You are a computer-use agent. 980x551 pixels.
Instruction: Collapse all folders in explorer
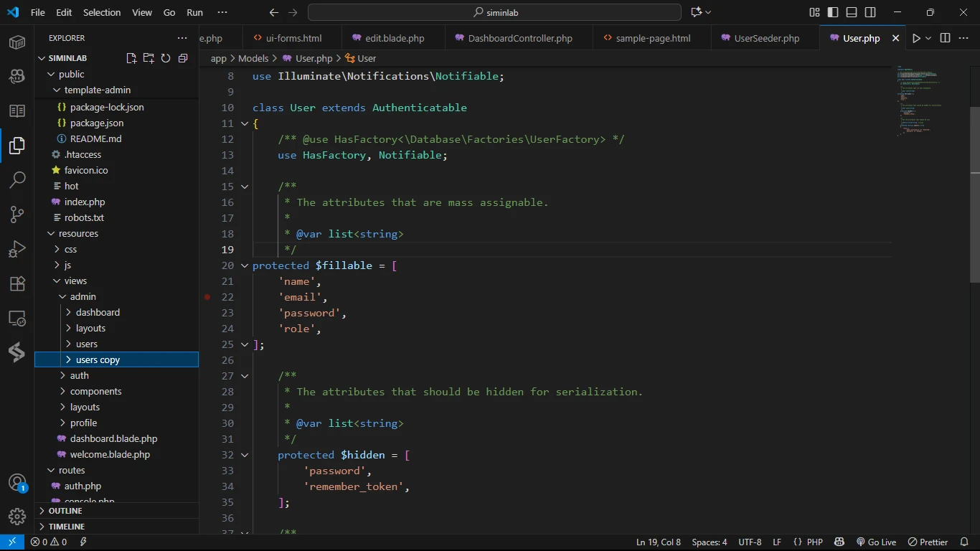pos(183,58)
